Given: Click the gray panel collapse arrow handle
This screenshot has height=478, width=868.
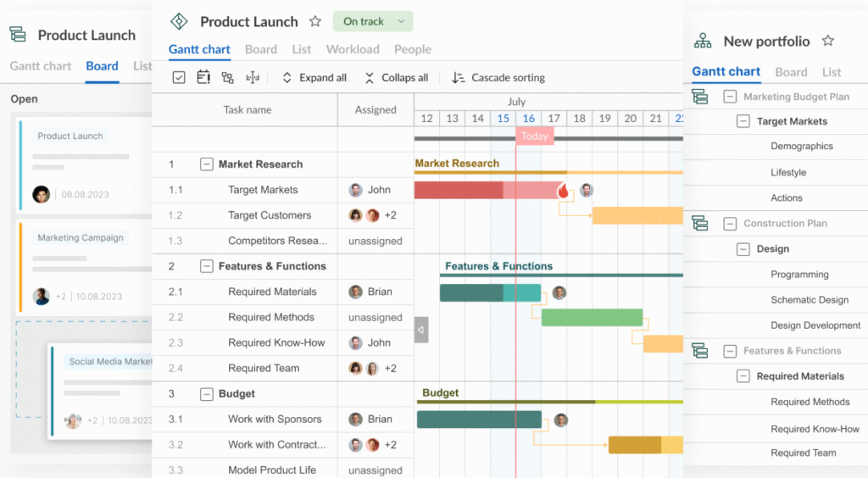Looking at the screenshot, I should pos(421,330).
